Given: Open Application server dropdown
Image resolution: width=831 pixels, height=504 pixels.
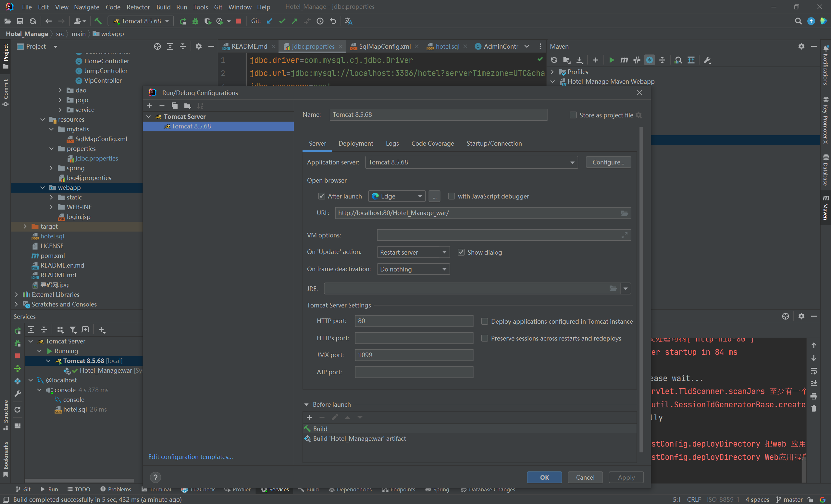Looking at the screenshot, I should tap(471, 162).
